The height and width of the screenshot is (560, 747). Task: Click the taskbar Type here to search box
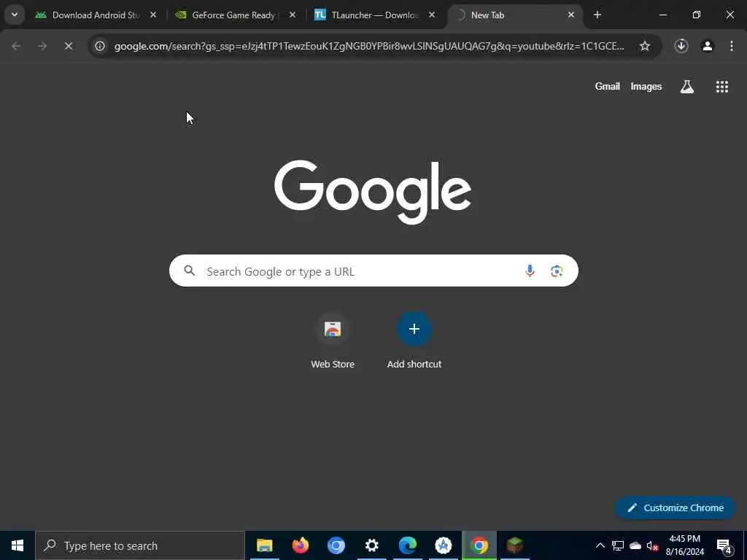[x=140, y=545]
